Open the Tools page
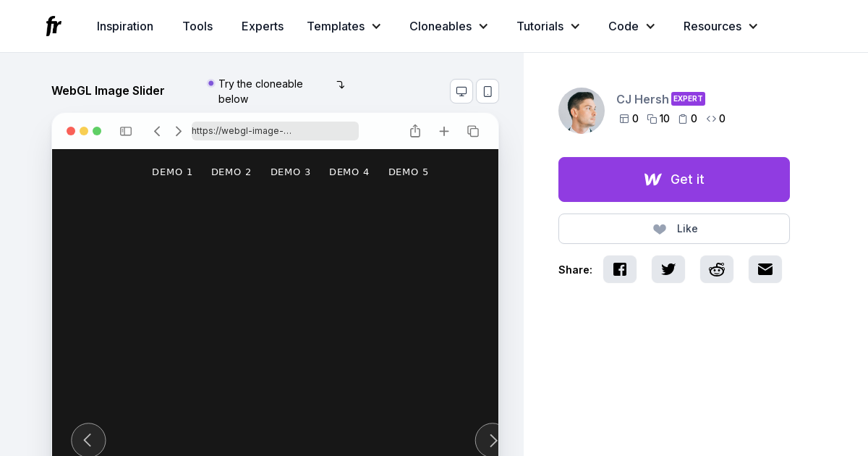The width and height of the screenshot is (868, 456). click(x=197, y=26)
